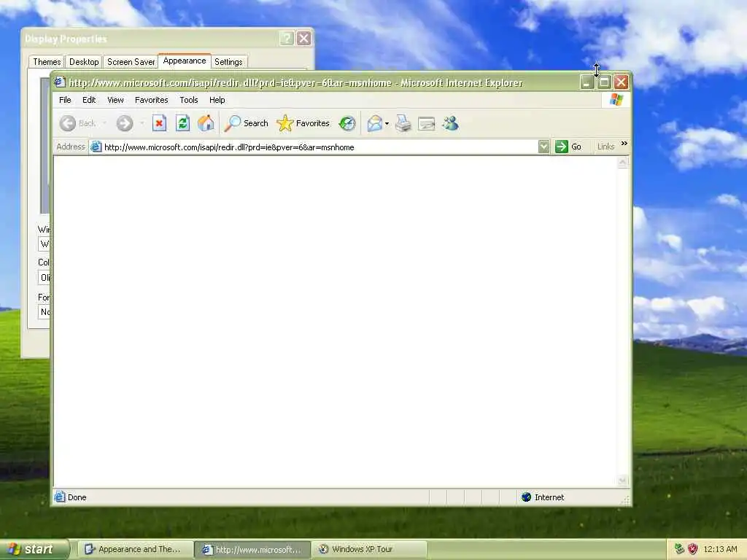Click the Display Properties help question button
Screen dimensions: 747x560
pos(287,38)
